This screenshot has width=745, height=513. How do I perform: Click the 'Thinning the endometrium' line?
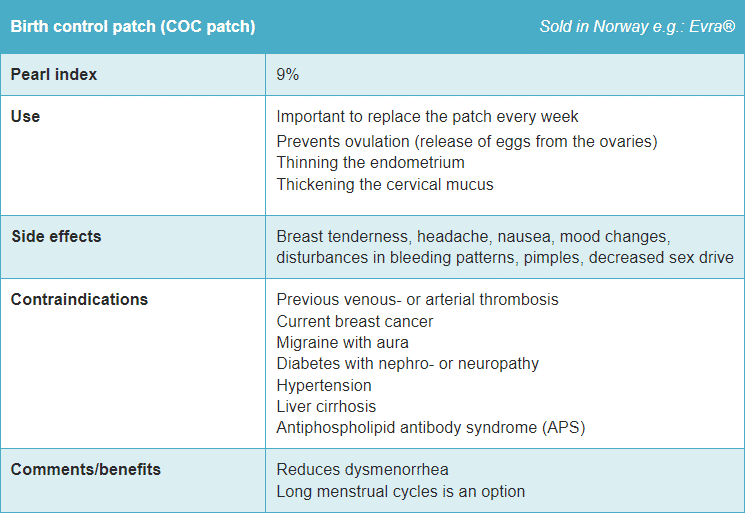click(370, 162)
